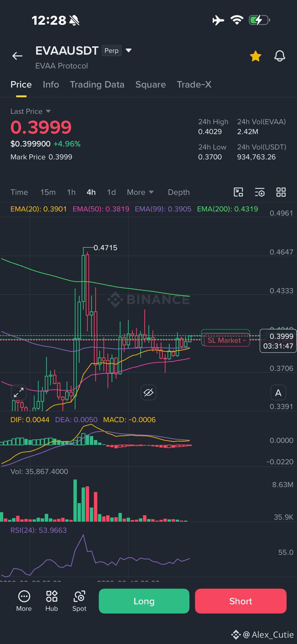Image resolution: width=297 pixels, height=644 pixels.
Task: Tap the airplane mode status icon
Action: 218,20
